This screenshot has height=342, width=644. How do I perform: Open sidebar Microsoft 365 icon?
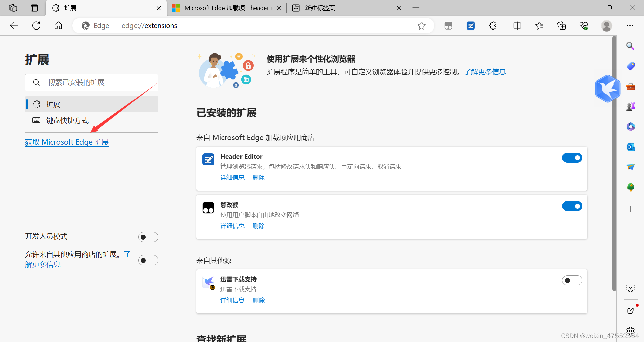click(630, 127)
